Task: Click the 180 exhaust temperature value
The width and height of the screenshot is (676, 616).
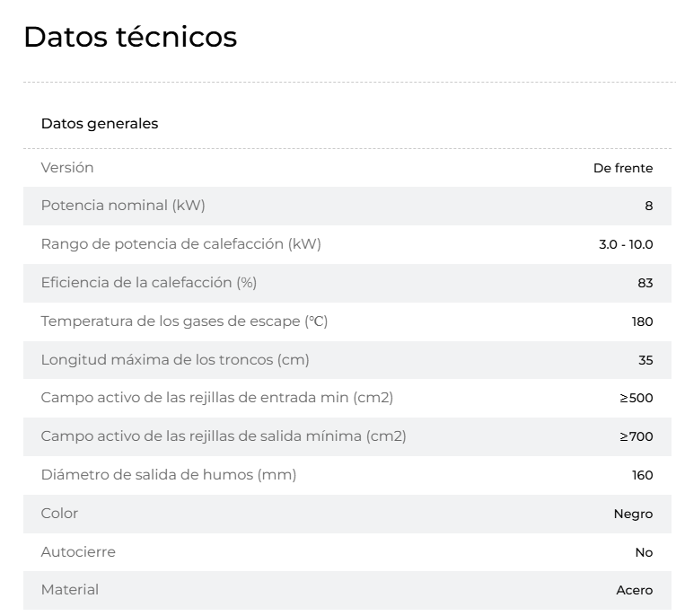Action: pos(643,321)
